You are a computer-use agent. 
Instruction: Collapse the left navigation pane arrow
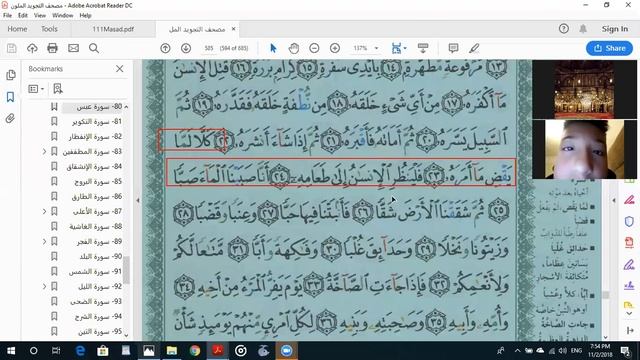click(138, 200)
